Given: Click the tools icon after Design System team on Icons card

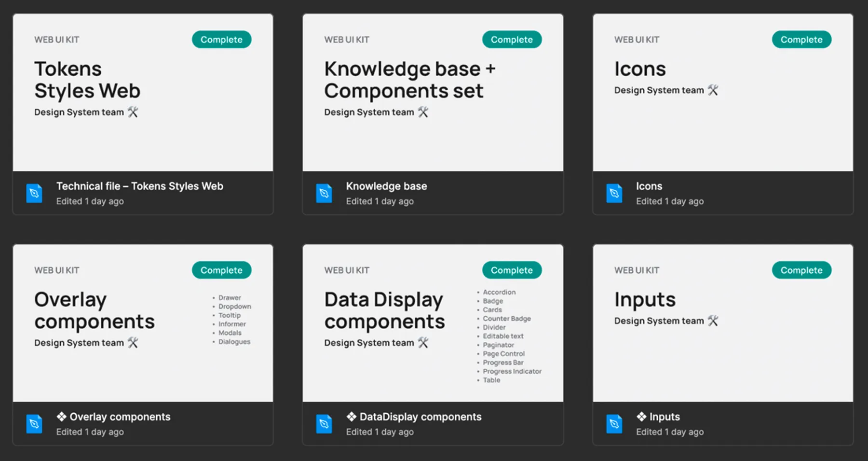Looking at the screenshot, I should 713,90.
